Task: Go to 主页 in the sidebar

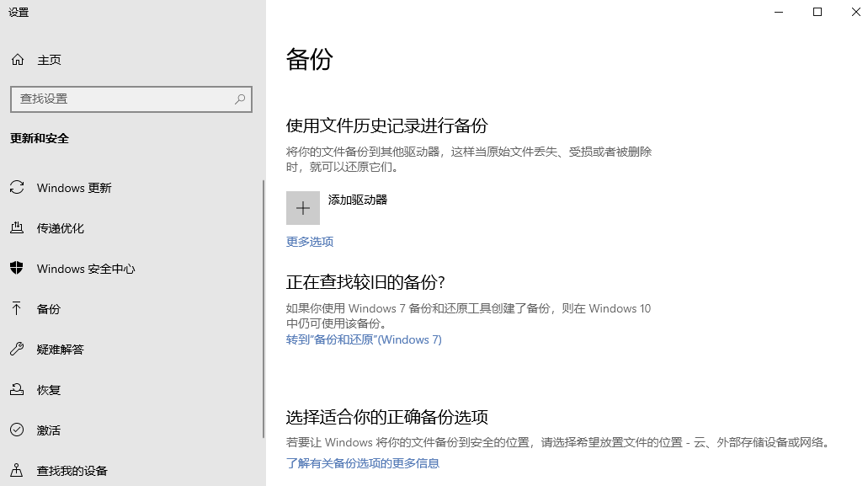Action: [49, 60]
